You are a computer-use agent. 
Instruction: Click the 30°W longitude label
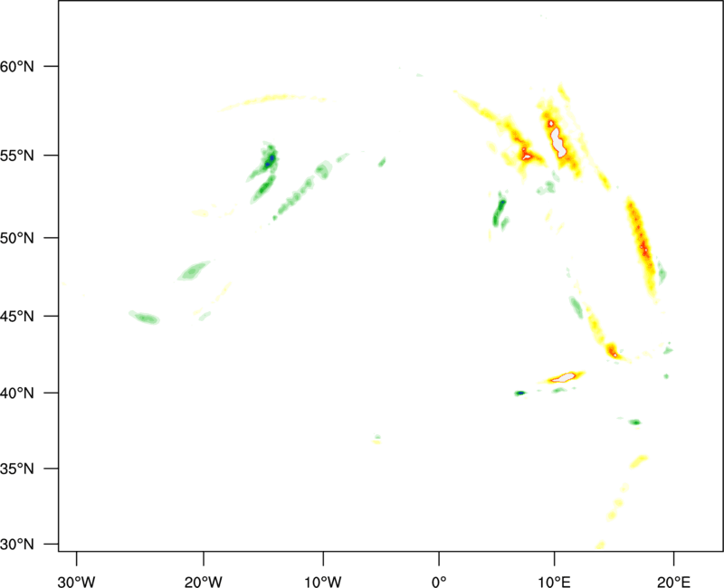[77, 582]
